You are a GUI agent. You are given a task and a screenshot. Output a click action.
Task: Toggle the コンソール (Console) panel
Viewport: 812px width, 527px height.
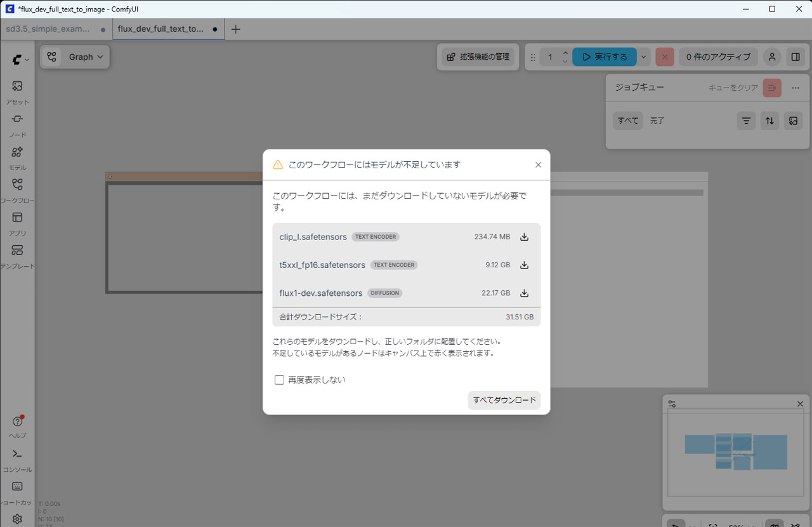tap(17, 460)
